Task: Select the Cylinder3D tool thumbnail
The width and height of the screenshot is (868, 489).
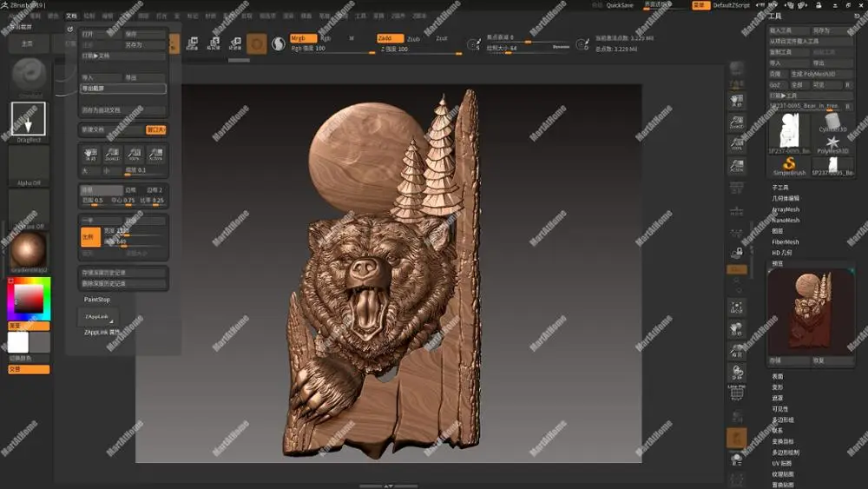Action: (x=832, y=122)
